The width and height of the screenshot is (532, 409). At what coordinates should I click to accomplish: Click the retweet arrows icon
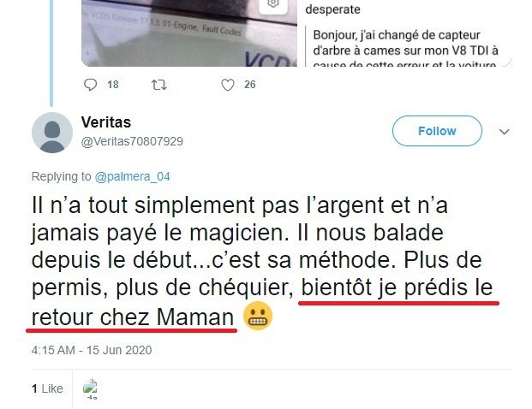coord(158,85)
